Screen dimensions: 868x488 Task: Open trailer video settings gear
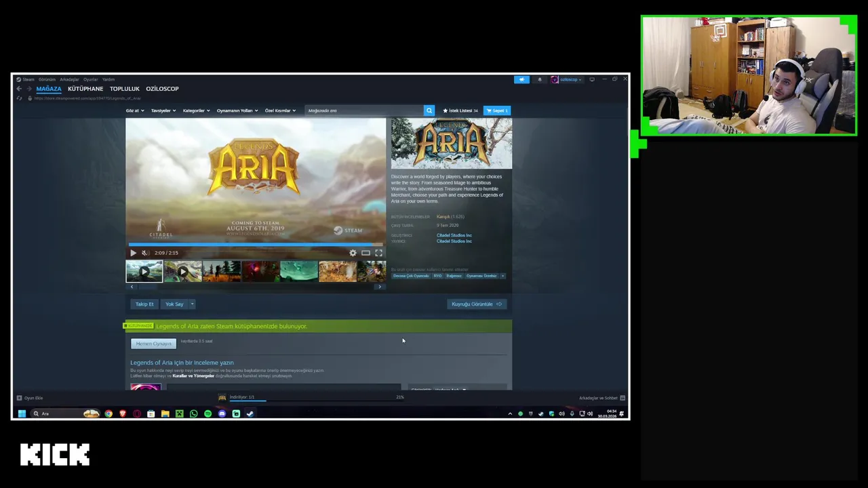353,253
